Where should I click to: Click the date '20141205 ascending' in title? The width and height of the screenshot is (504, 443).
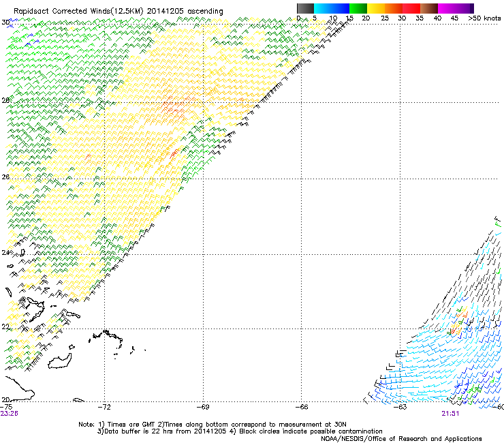tap(185, 12)
